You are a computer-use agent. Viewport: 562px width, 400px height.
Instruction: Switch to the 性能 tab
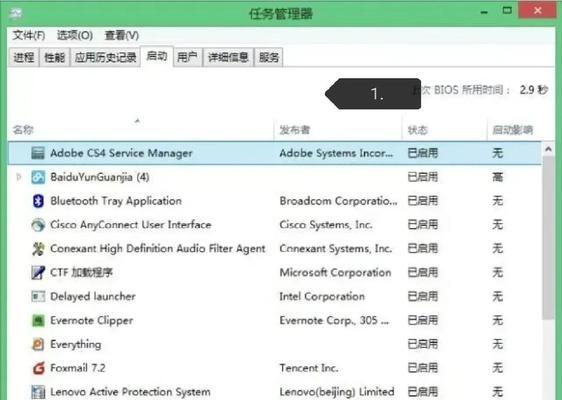[x=54, y=57]
